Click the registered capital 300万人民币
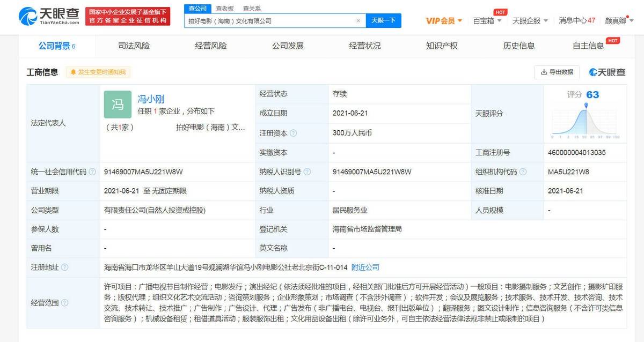The image size is (644, 342). pos(352,133)
